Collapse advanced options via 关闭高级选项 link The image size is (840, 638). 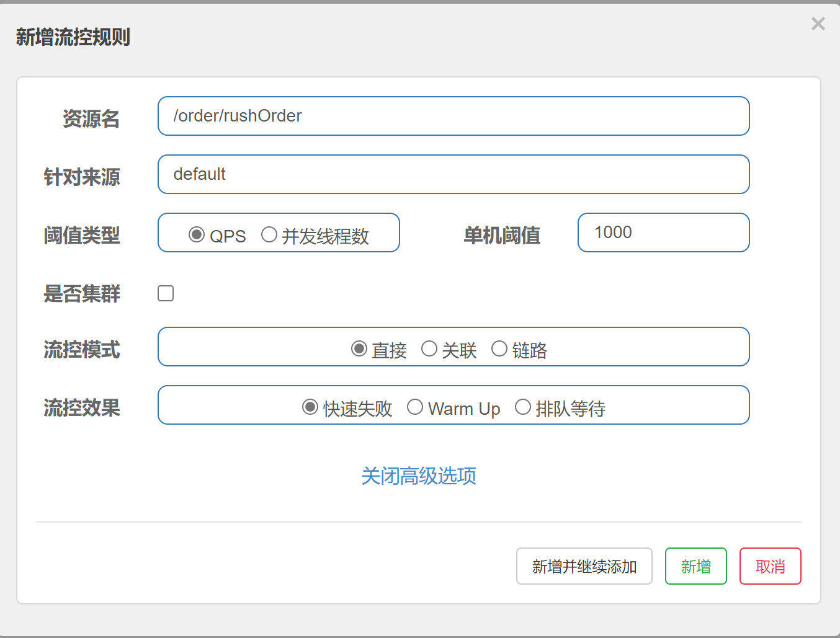(419, 476)
